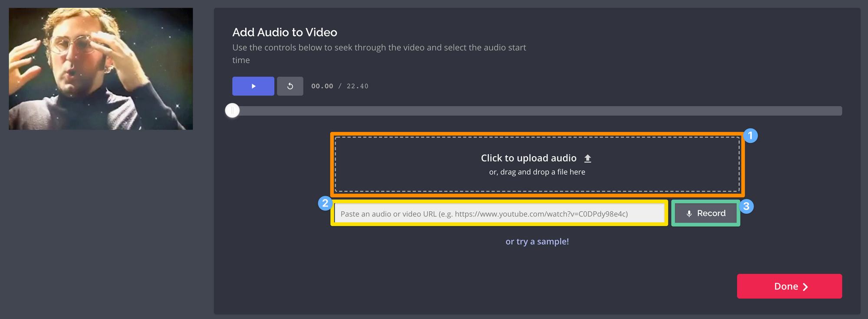The height and width of the screenshot is (319, 868).
Task: Click the chevron arrow on Done
Action: tap(806, 287)
